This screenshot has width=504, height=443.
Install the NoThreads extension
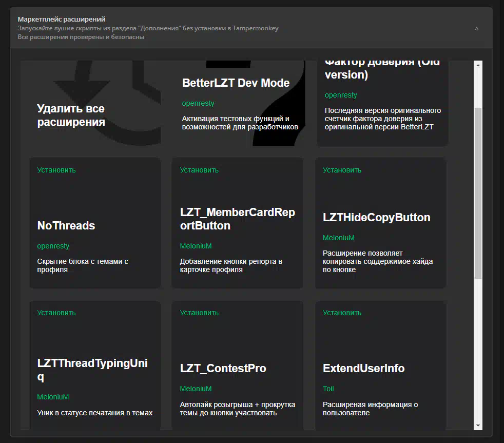[x=56, y=170]
